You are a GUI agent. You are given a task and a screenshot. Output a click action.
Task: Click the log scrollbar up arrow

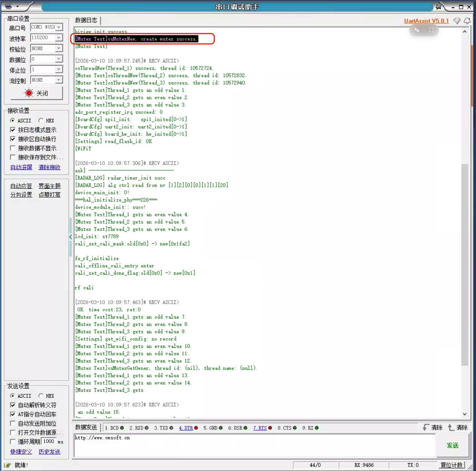point(465,31)
